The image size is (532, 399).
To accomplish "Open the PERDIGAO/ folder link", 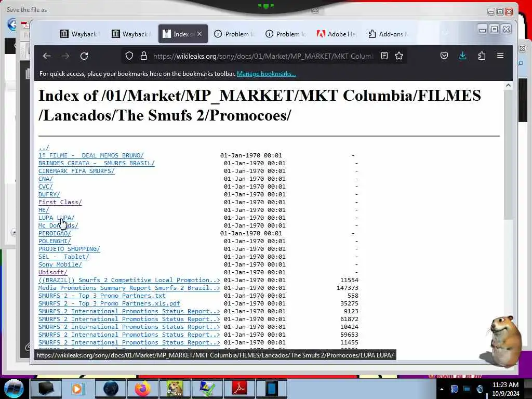I will click(55, 233).
